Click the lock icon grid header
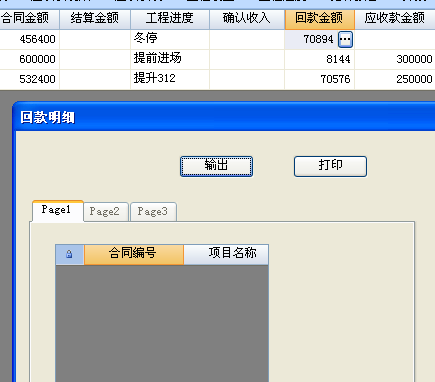Screen dimensions: 435x382 click(x=69, y=254)
